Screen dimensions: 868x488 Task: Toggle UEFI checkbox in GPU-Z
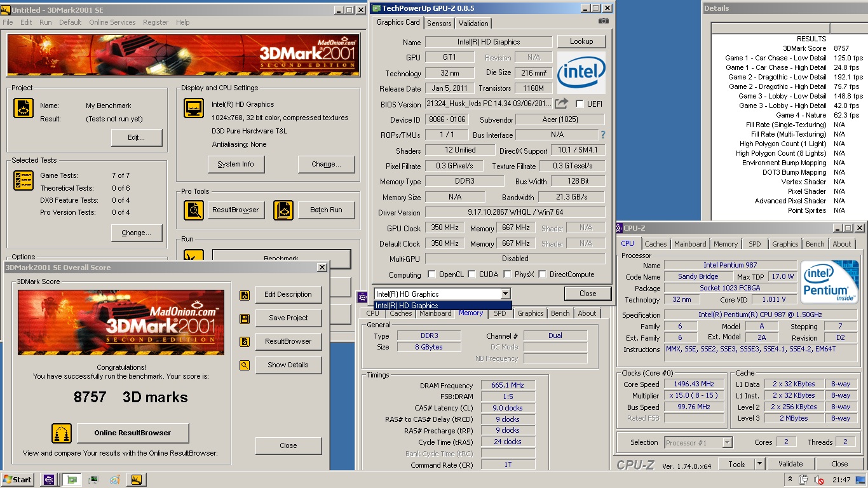(580, 104)
